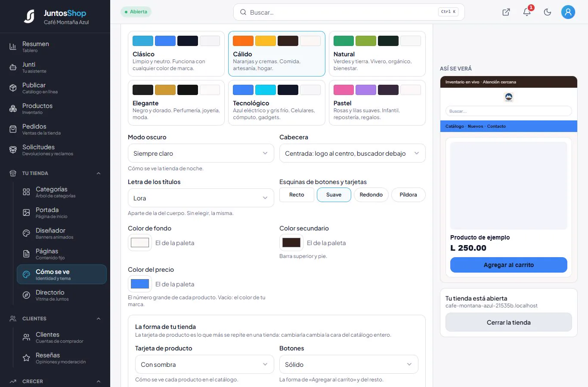The image size is (588, 387).
Task: Choose the Tecnológico palette card
Action: pos(276,103)
